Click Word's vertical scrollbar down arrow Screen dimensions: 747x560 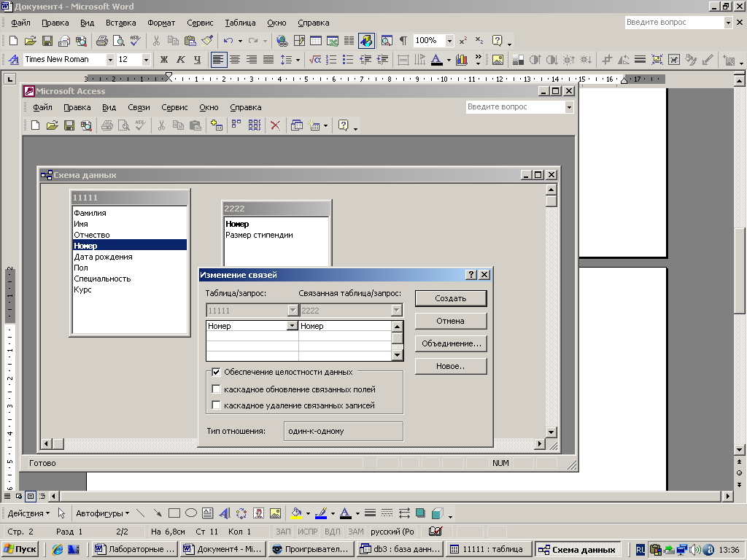739,449
